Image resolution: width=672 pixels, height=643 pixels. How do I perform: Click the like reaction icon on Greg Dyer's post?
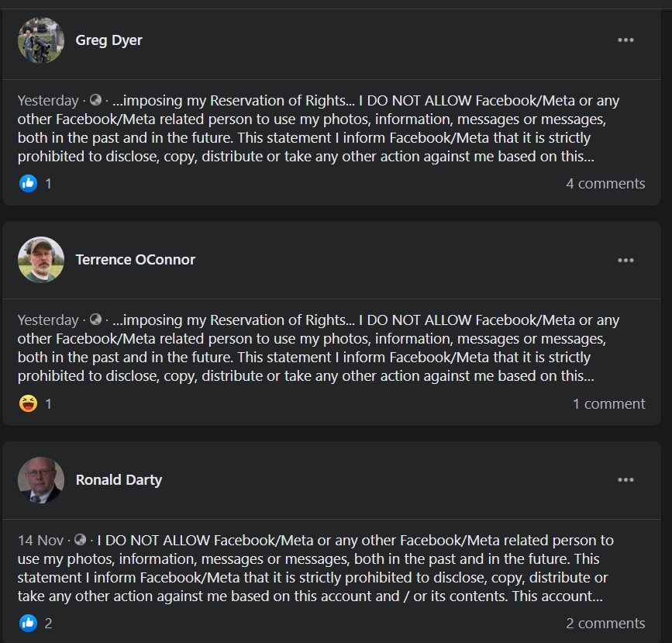coord(28,184)
